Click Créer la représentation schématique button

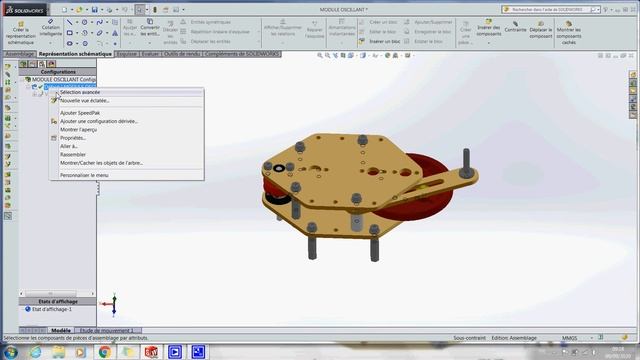click(20, 33)
